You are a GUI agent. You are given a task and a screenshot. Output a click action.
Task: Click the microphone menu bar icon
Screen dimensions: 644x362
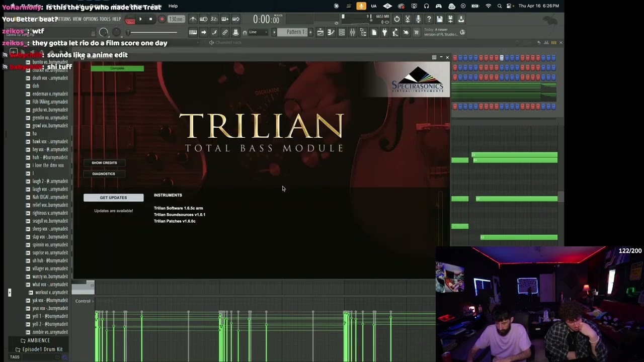(361, 6)
